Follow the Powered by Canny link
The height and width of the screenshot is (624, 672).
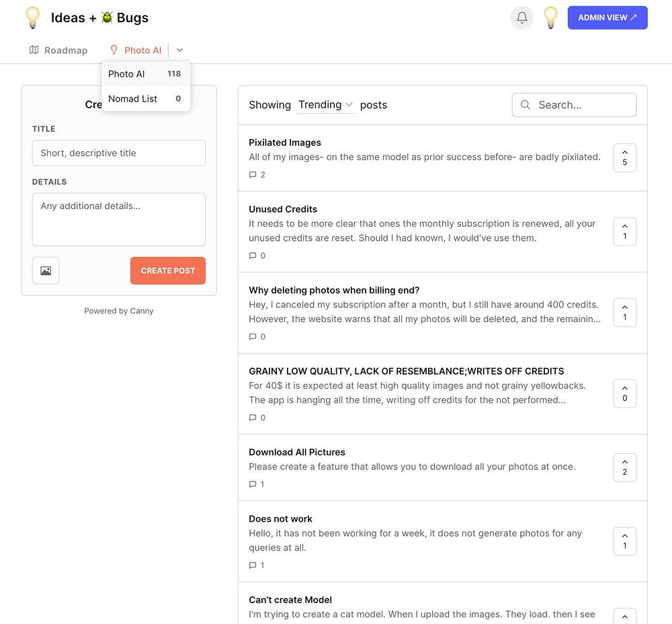[x=119, y=311]
